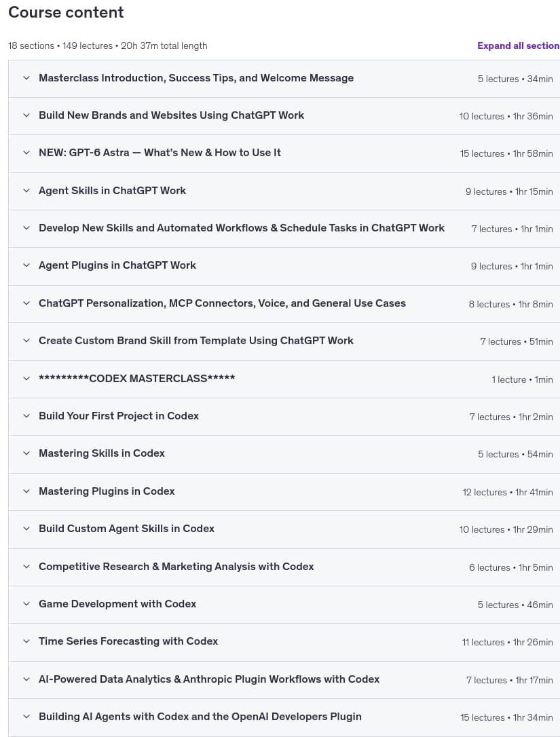Click '11 lectures • 1hr 26min' text
The image size is (560, 737).
click(507, 642)
